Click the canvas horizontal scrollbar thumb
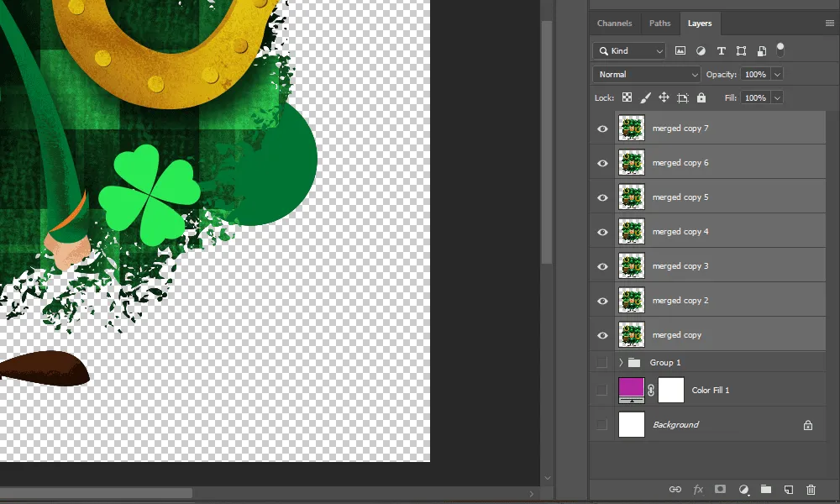Screen dimensions: 840x504 click(x=97, y=493)
